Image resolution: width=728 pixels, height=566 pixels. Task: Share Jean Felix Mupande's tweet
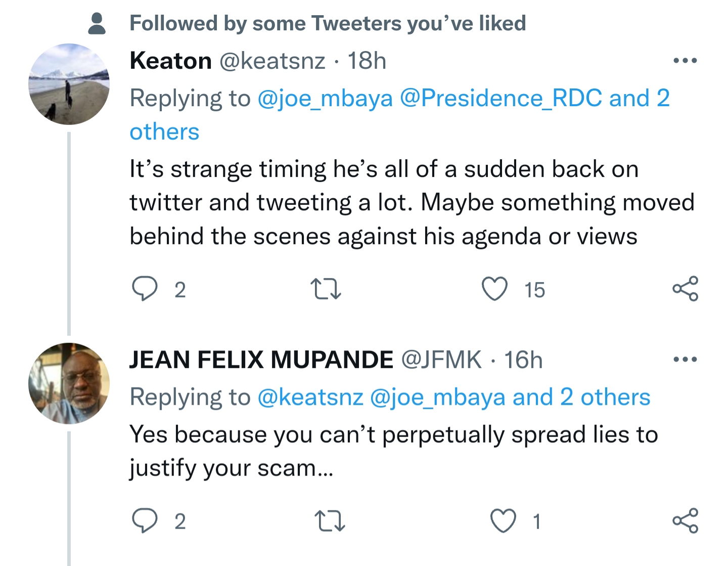685,520
